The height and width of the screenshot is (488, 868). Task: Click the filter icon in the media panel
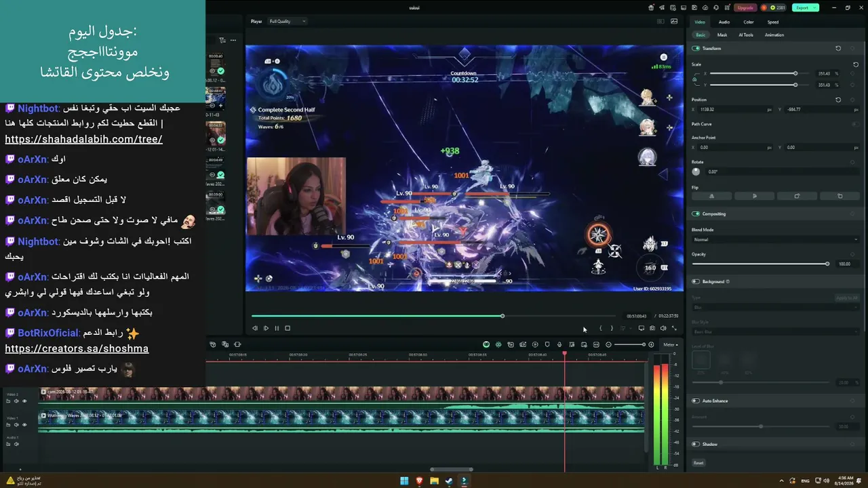tap(222, 41)
